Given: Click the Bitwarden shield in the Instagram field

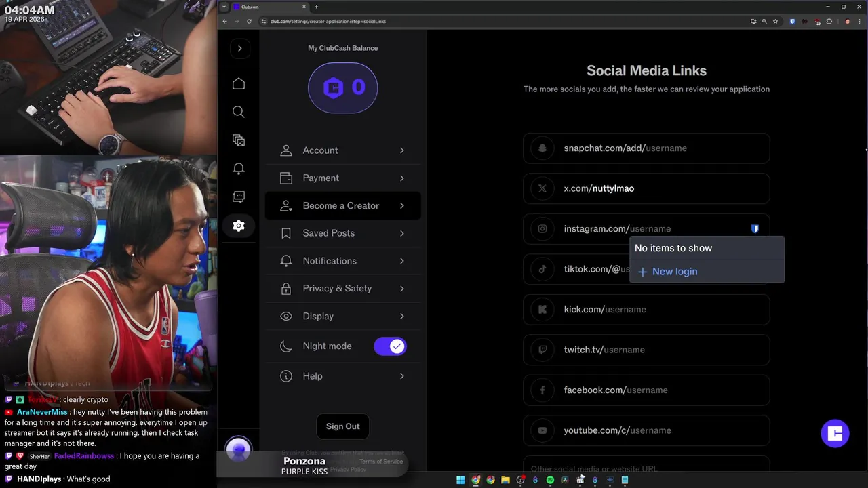Looking at the screenshot, I should [x=755, y=229].
